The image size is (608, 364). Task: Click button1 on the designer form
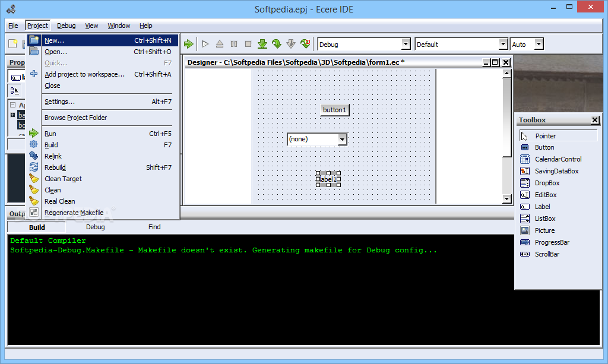335,110
